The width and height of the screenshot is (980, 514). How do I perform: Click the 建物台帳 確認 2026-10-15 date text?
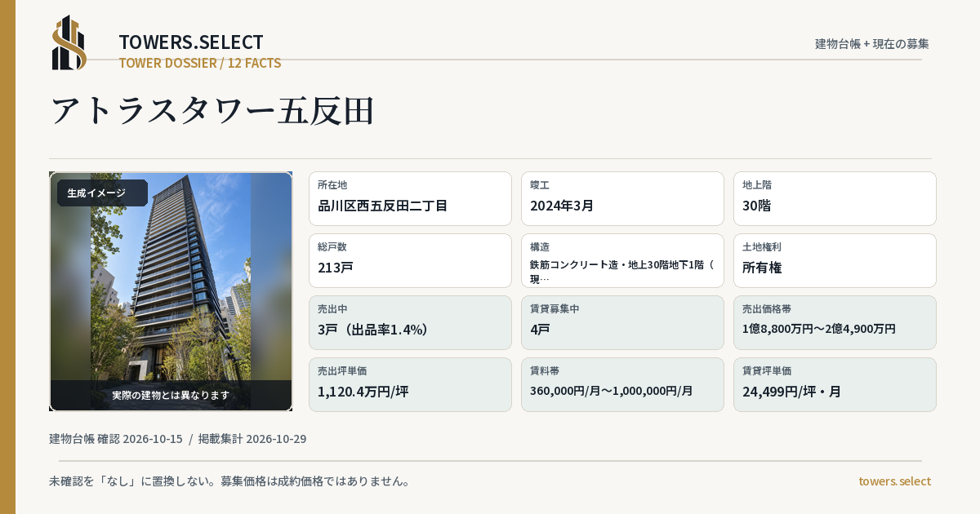tap(116, 439)
